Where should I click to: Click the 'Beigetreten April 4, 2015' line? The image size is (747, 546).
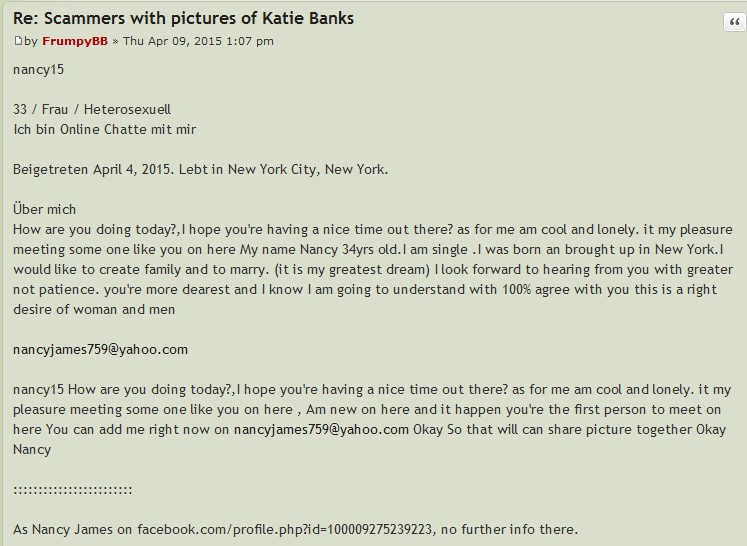(x=201, y=170)
